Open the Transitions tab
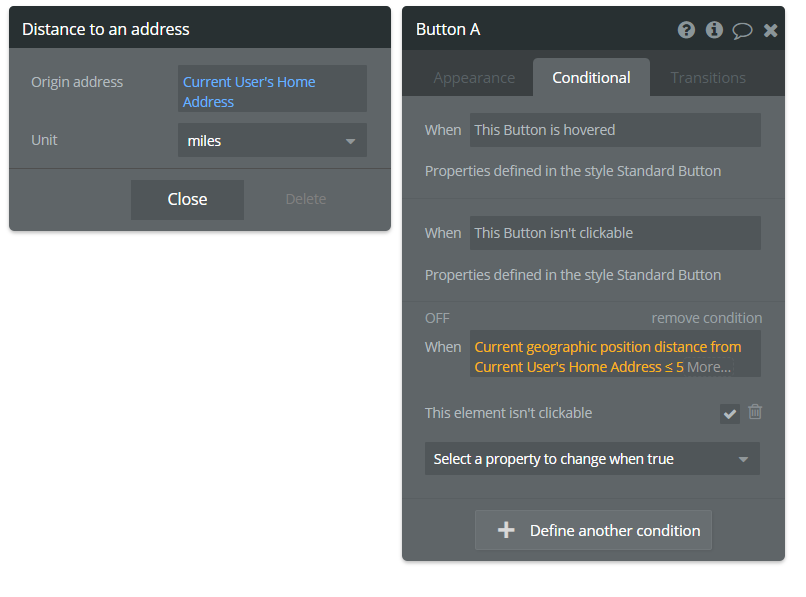 pyautogui.click(x=708, y=78)
